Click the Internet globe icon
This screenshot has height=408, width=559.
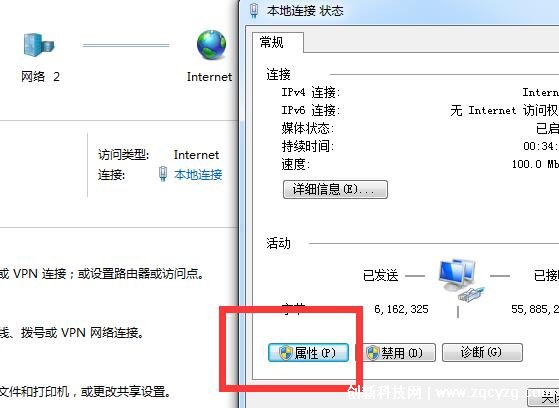tap(211, 44)
